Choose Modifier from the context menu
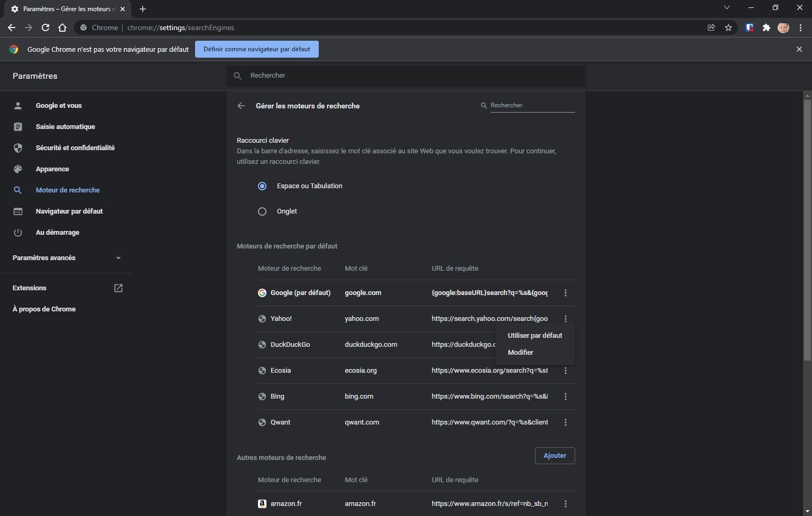 [x=535, y=353]
